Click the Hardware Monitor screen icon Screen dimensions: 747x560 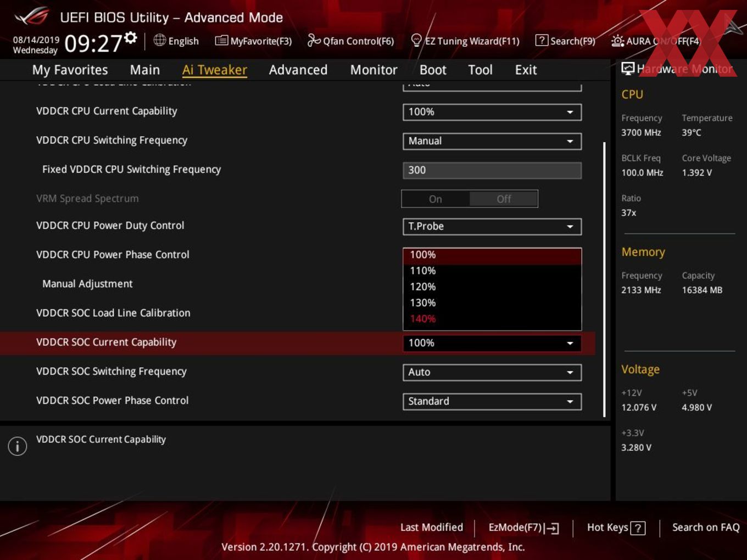pos(628,68)
